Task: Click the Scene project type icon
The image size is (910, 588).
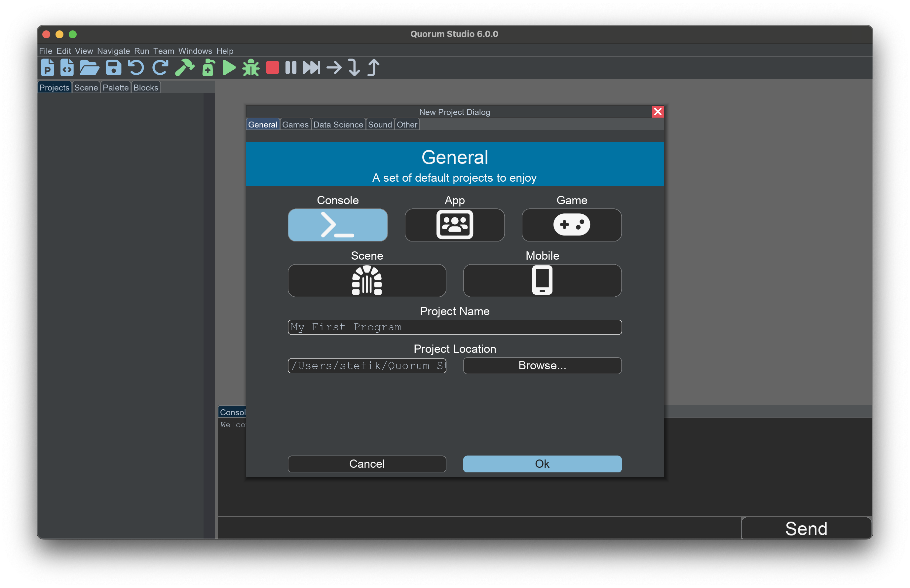Action: (367, 279)
